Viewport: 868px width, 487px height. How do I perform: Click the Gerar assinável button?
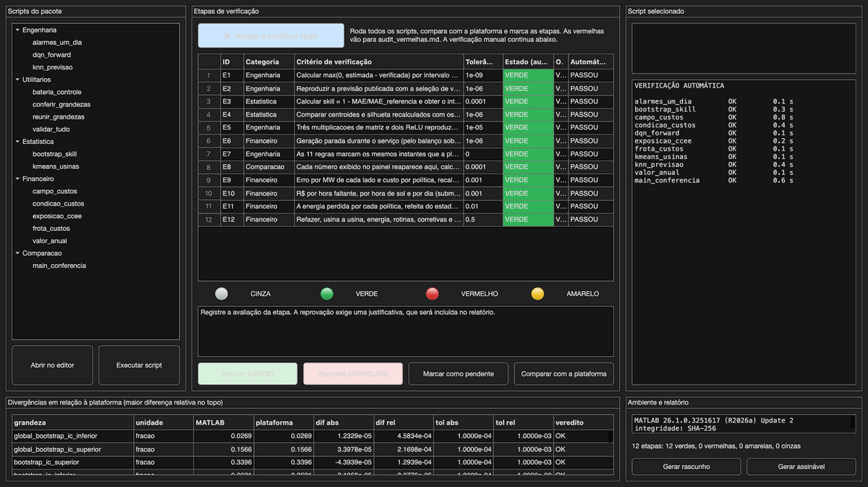(x=801, y=467)
